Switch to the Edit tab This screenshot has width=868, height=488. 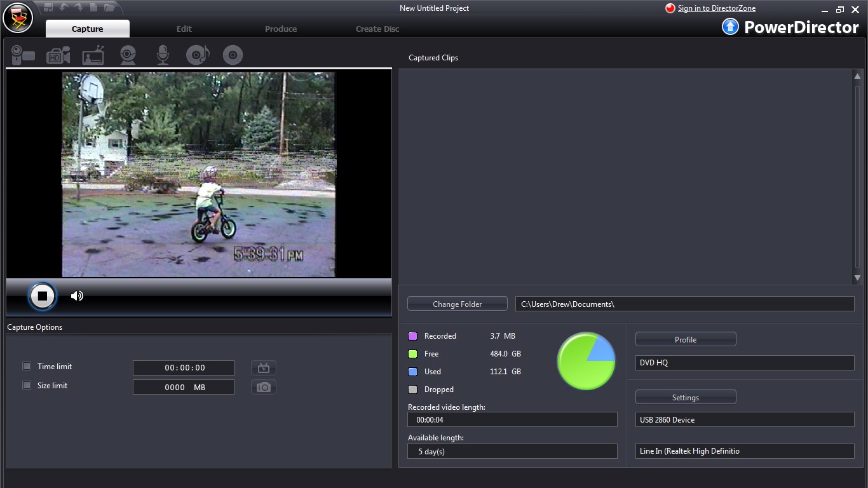184,29
